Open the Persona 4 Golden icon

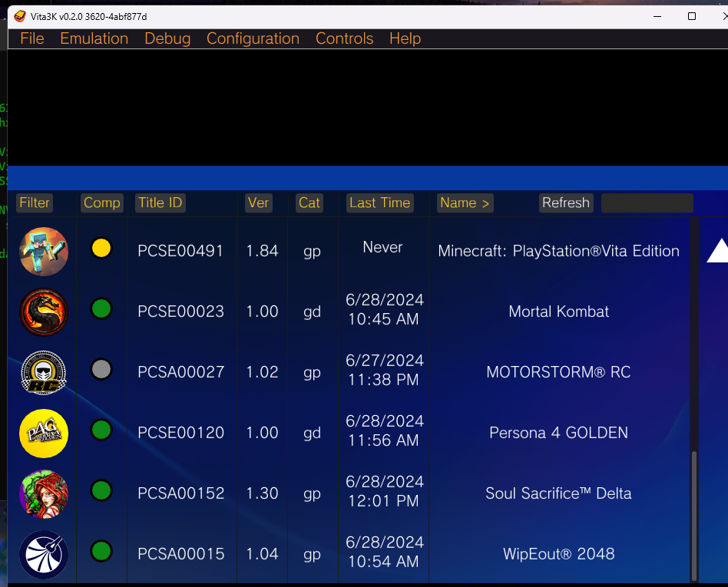pyautogui.click(x=44, y=434)
